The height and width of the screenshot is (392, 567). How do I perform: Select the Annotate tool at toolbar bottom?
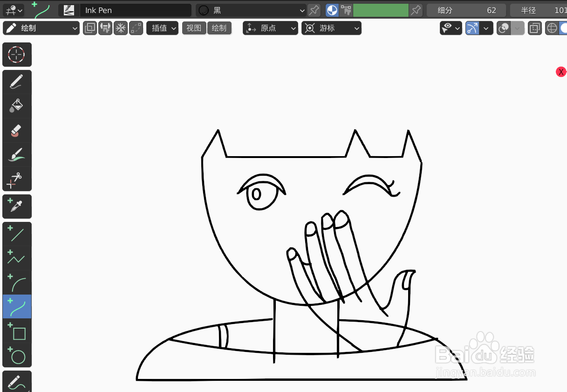[x=17, y=382]
